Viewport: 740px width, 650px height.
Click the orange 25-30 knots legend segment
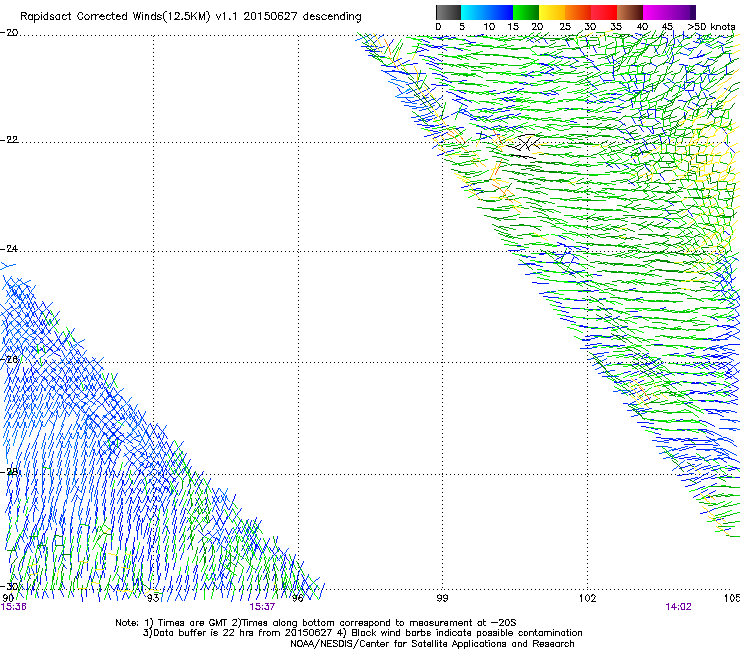578,12
